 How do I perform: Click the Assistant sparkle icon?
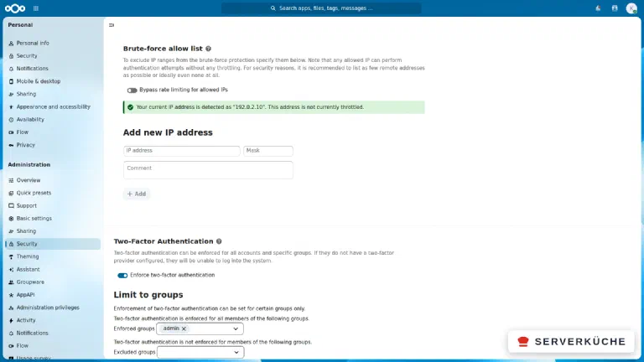(x=11, y=269)
